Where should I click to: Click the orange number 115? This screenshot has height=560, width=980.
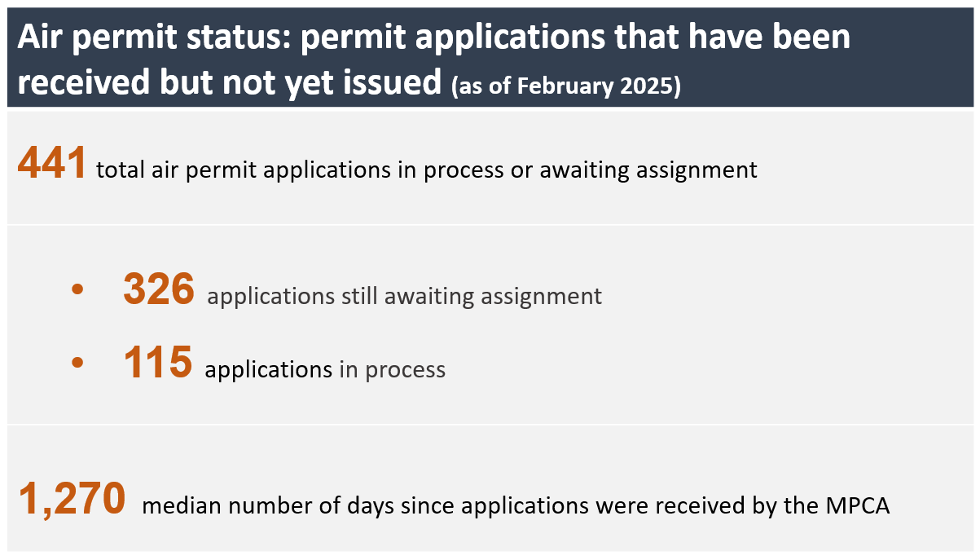pyautogui.click(x=157, y=364)
